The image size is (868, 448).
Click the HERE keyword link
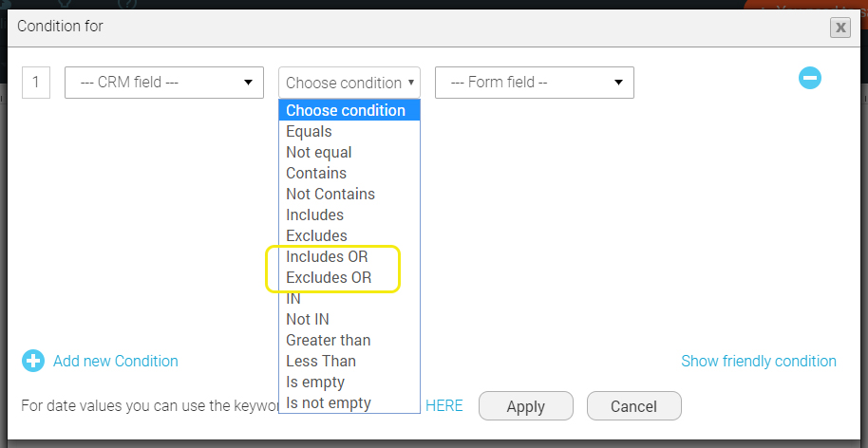pos(443,405)
